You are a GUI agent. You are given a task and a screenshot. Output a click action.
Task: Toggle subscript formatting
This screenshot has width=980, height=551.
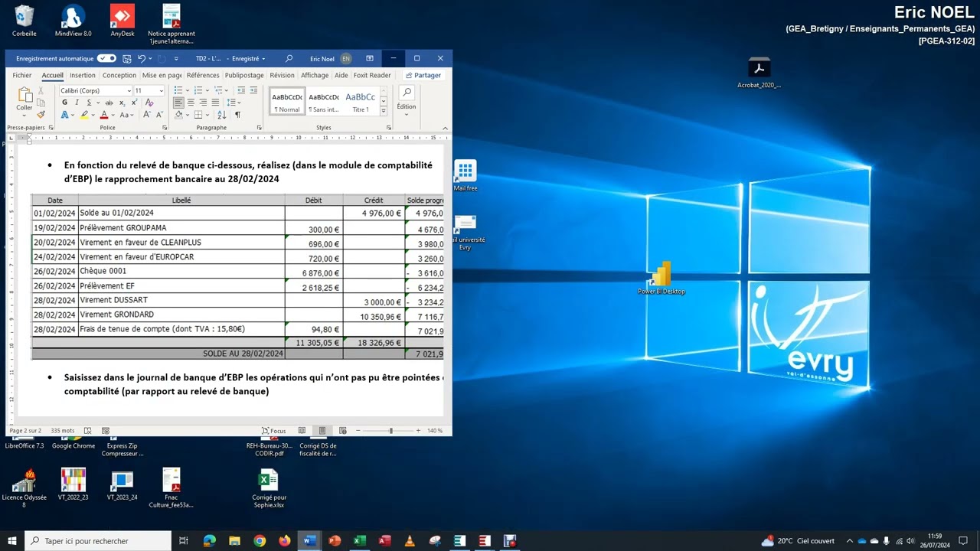tap(122, 103)
